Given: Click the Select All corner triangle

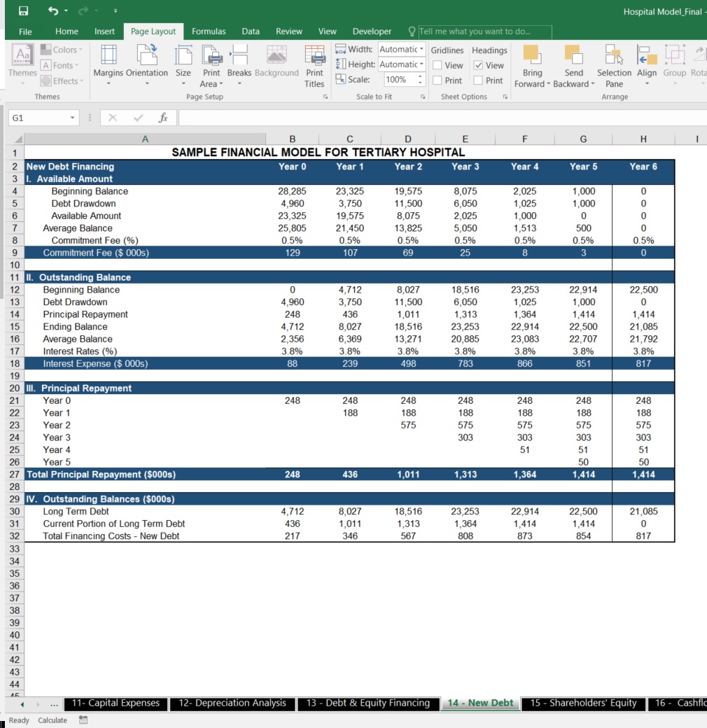Looking at the screenshot, I should (17, 139).
